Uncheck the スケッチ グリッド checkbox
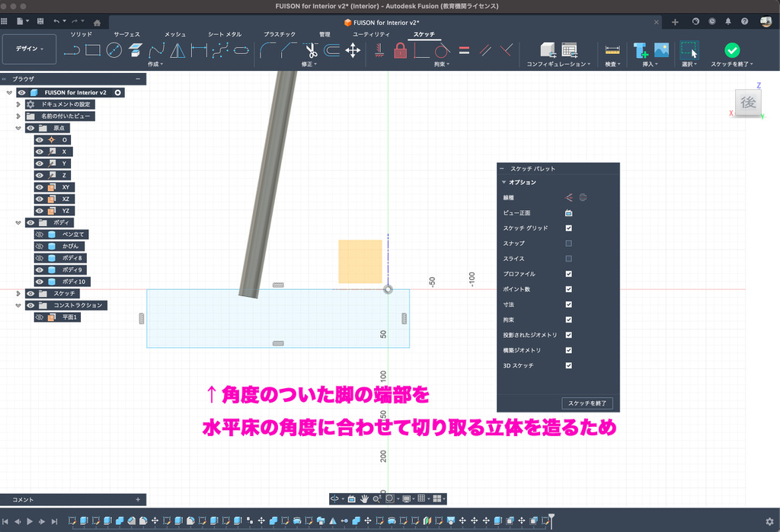This screenshot has width=780, height=532. click(568, 228)
